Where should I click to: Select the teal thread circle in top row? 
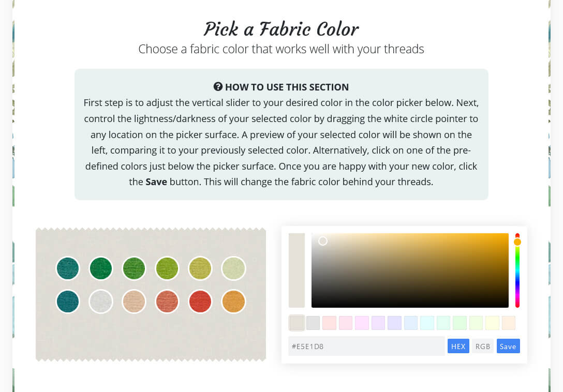coord(68,268)
